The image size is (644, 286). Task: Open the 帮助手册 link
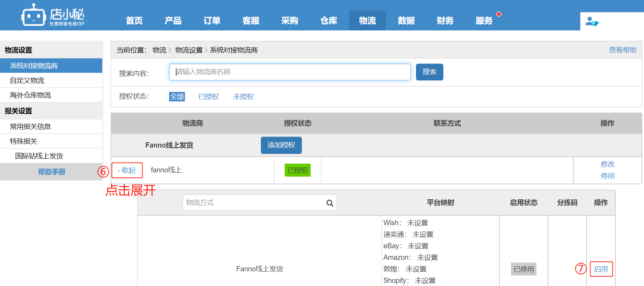click(51, 172)
